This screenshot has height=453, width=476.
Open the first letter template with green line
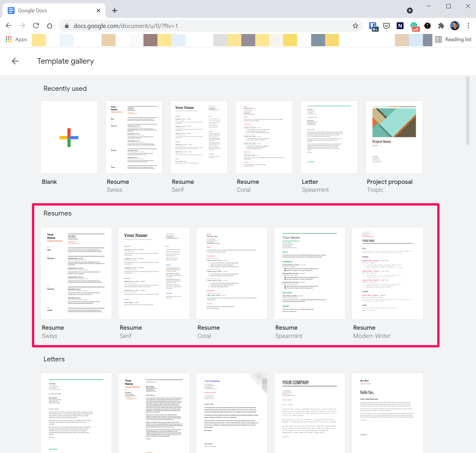click(x=76, y=413)
